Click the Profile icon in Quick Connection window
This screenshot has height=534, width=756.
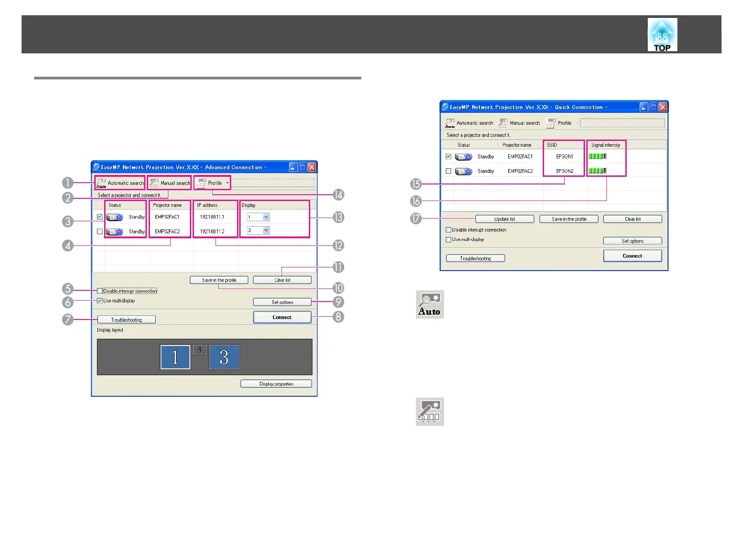click(551, 123)
